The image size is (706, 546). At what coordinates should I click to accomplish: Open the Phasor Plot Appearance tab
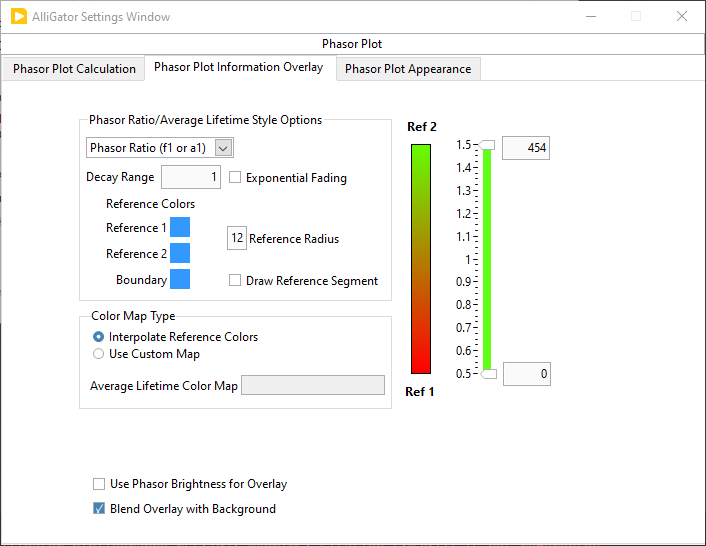click(408, 69)
